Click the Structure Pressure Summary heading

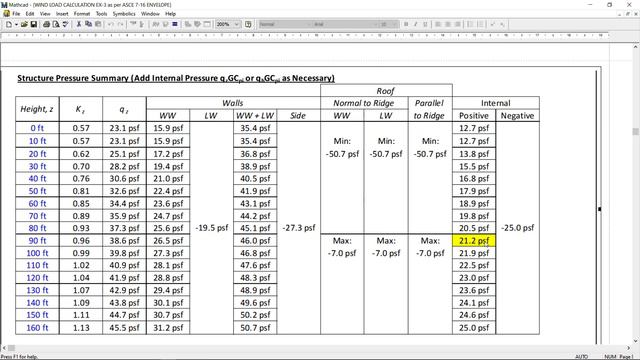coord(176,78)
